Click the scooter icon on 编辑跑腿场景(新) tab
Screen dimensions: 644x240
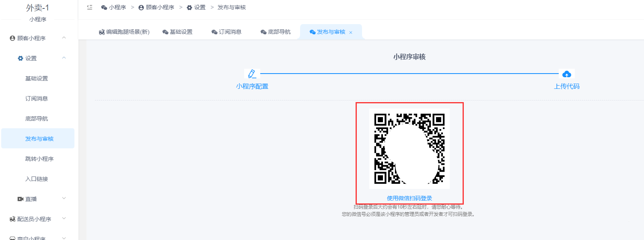[x=102, y=32]
